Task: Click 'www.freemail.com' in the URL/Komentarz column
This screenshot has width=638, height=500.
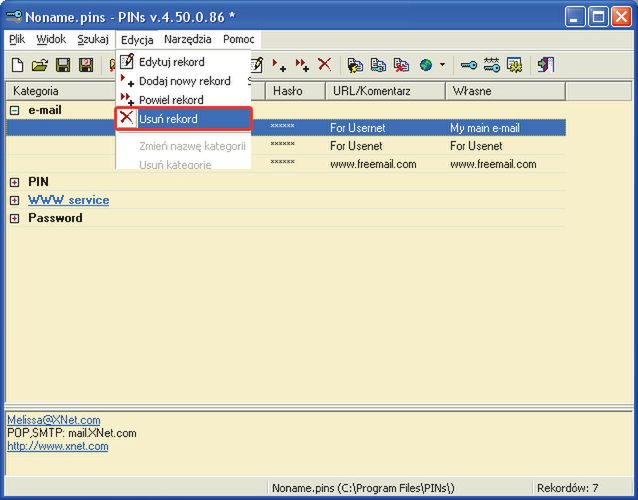Action: click(x=373, y=164)
